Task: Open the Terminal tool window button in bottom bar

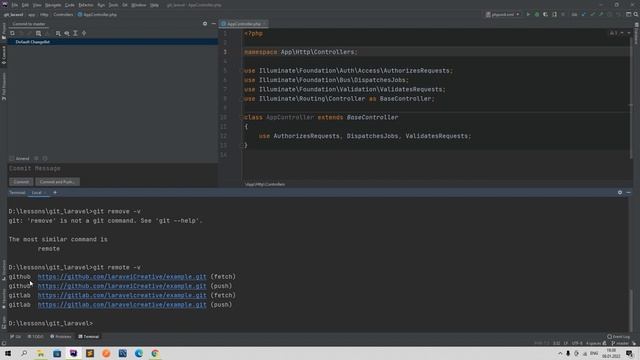Action: (89, 337)
